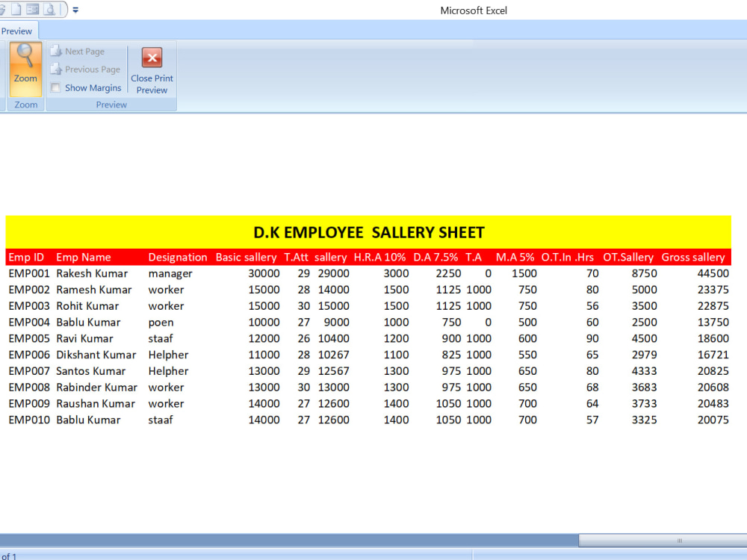Go to Previous Page in preview
Screen dimensions: 747x560
tap(85, 69)
